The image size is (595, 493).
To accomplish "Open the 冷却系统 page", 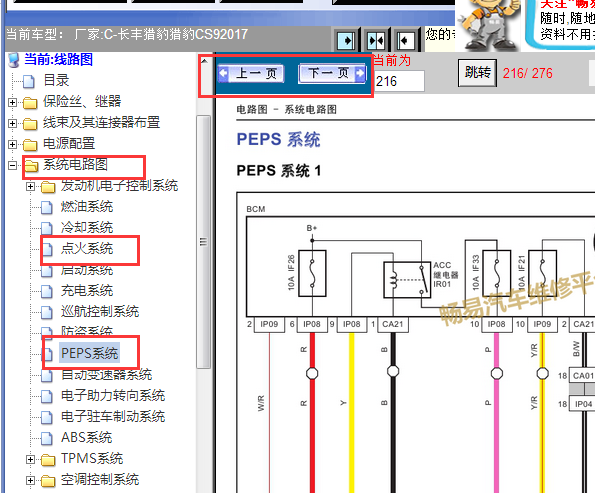I will (87, 228).
